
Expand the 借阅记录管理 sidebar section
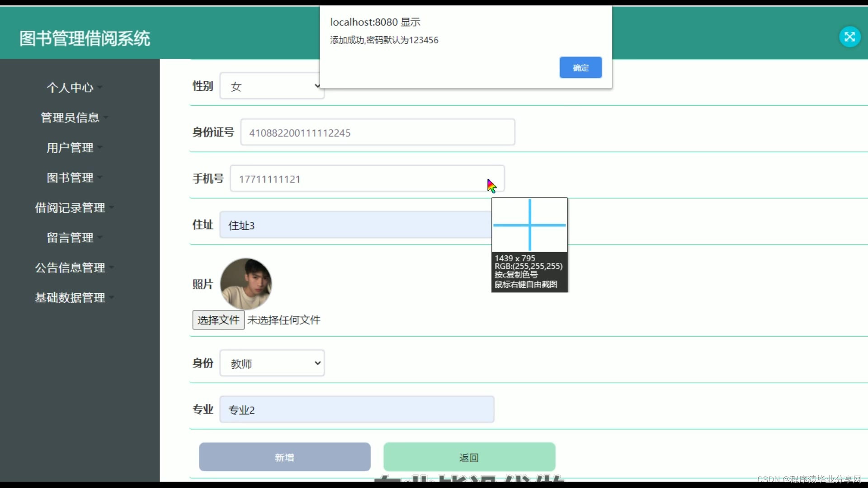[70, 207]
